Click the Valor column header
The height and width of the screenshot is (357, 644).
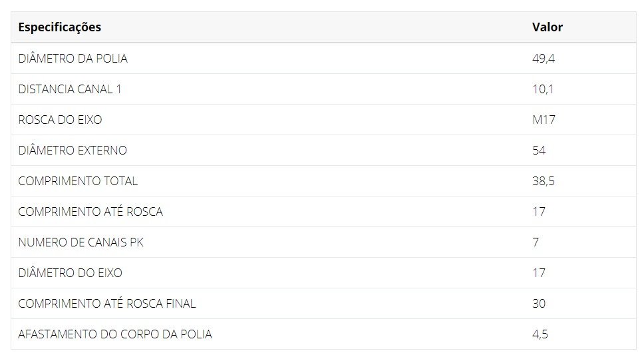point(547,27)
